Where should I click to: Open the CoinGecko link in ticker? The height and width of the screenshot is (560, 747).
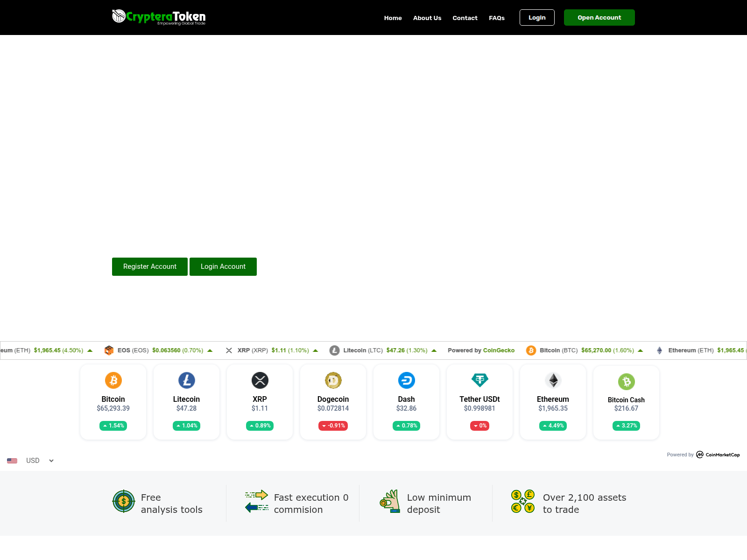499,350
